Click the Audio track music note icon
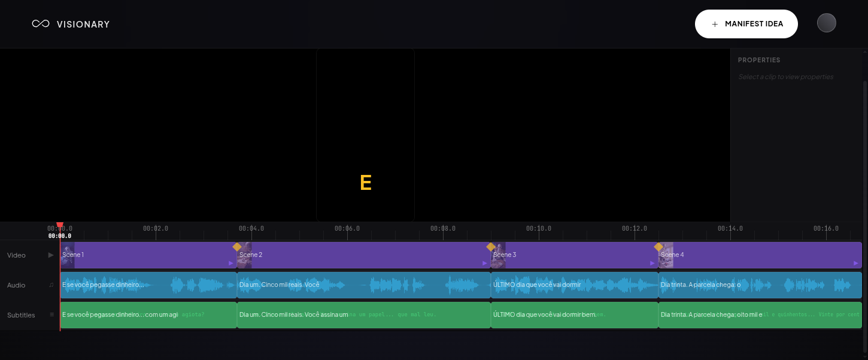 (x=51, y=285)
